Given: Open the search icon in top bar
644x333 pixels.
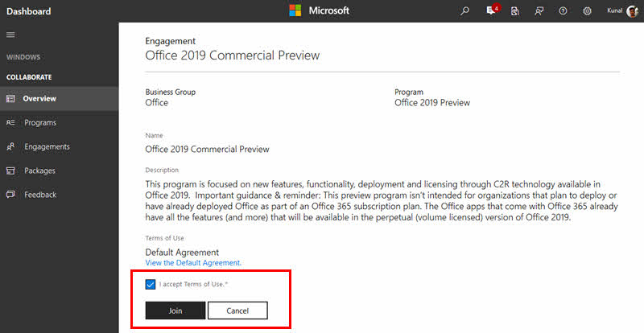Looking at the screenshot, I should point(464,11).
